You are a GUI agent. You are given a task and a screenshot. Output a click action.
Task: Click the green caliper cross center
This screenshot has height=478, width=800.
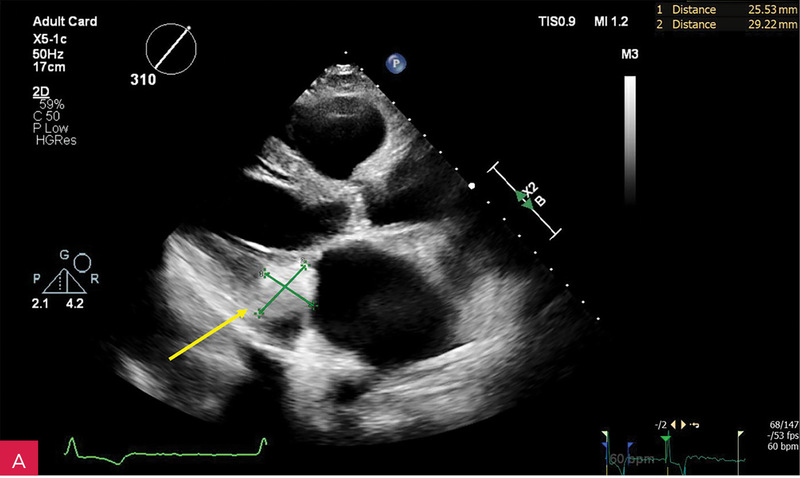pos(287,288)
